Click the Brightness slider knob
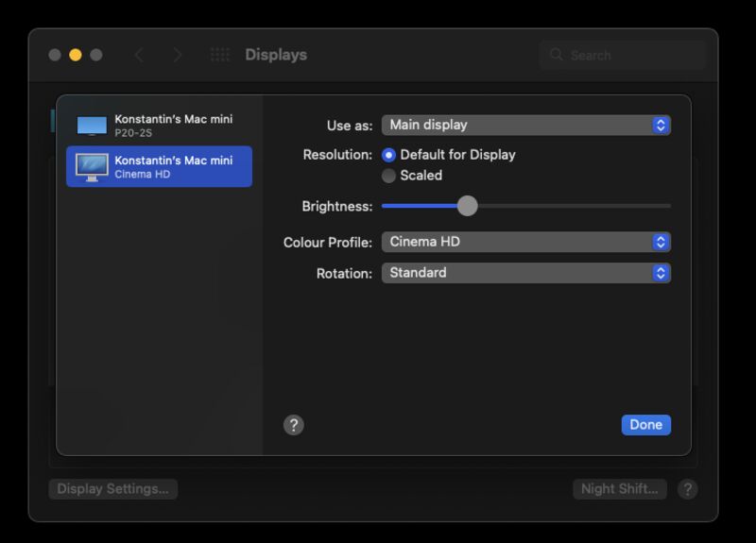Viewport: 756px width, 543px height. pos(467,206)
